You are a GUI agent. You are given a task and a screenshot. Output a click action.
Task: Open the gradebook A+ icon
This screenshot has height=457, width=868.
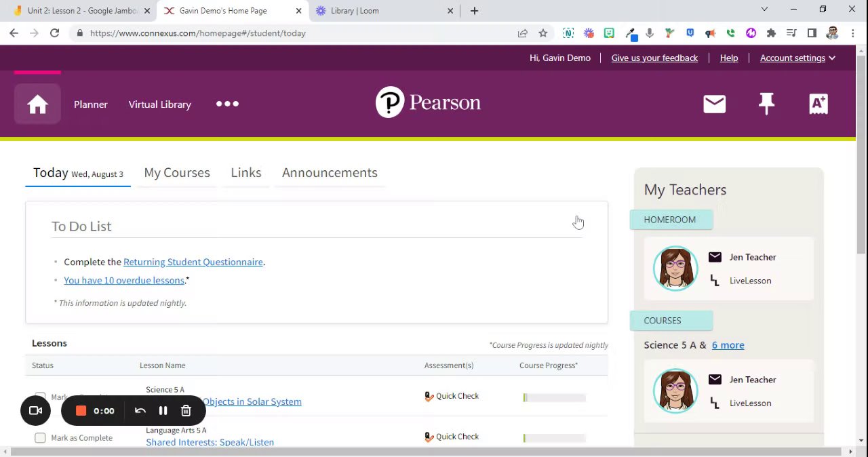pyautogui.click(x=818, y=104)
